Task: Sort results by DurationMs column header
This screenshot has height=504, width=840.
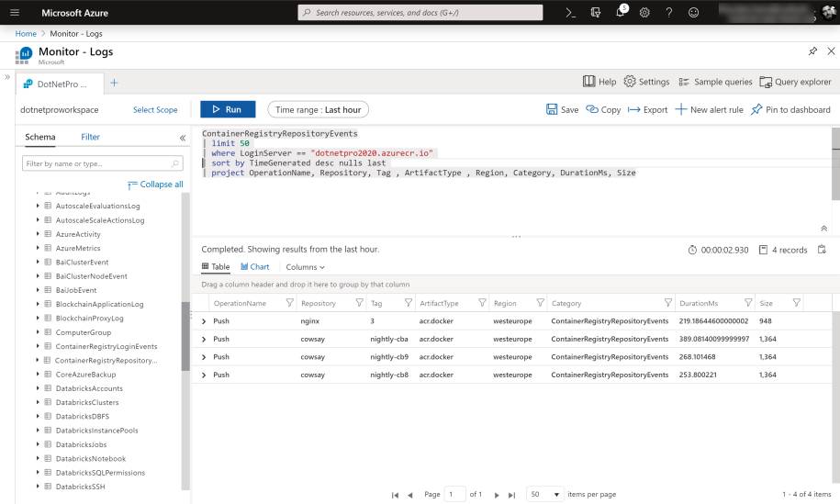Action: click(x=699, y=303)
